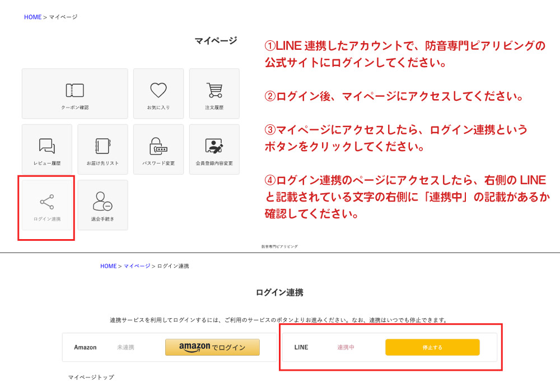Click the マイページトップ link

pos(91,377)
